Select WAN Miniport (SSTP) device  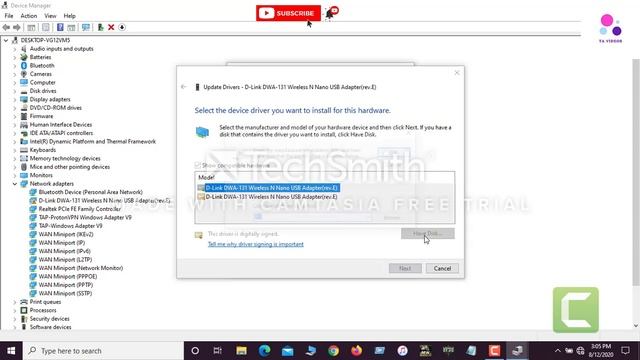tap(65, 293)
